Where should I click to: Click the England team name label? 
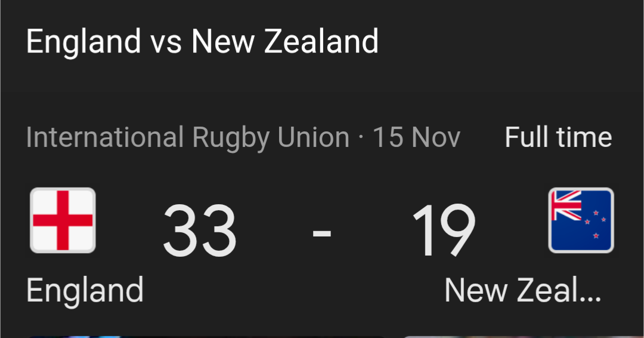[85, 291]
